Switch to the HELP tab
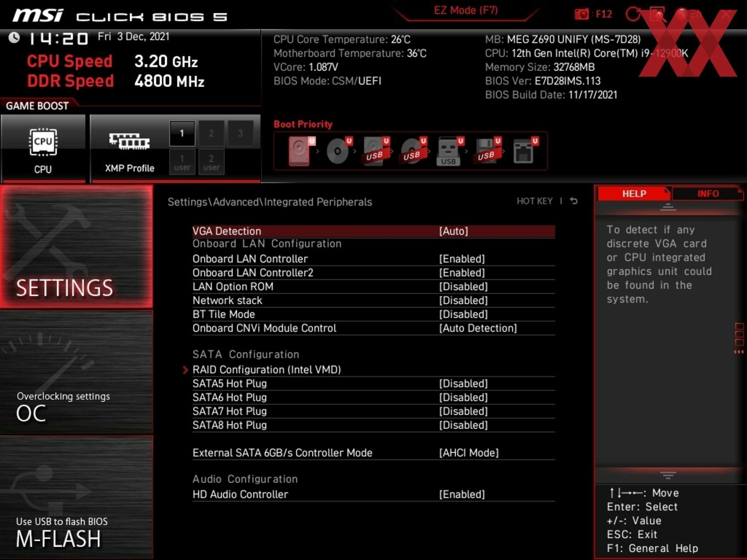The width and height of the screenshot is (747, 560). 634,194
